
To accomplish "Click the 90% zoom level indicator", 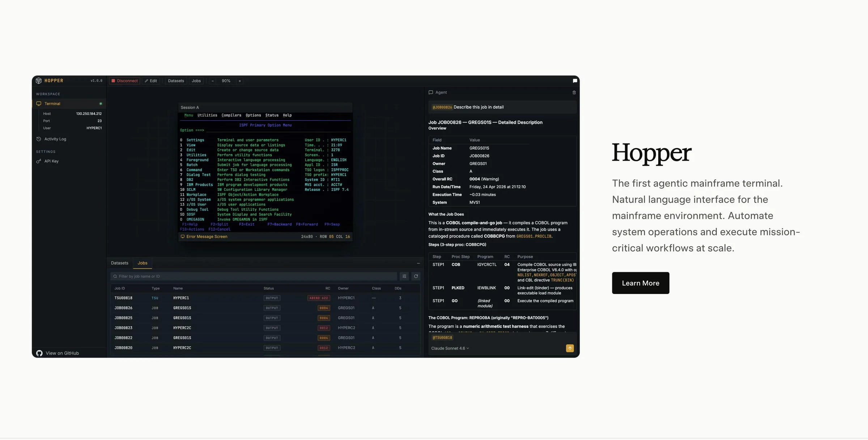I will point(226,81).
